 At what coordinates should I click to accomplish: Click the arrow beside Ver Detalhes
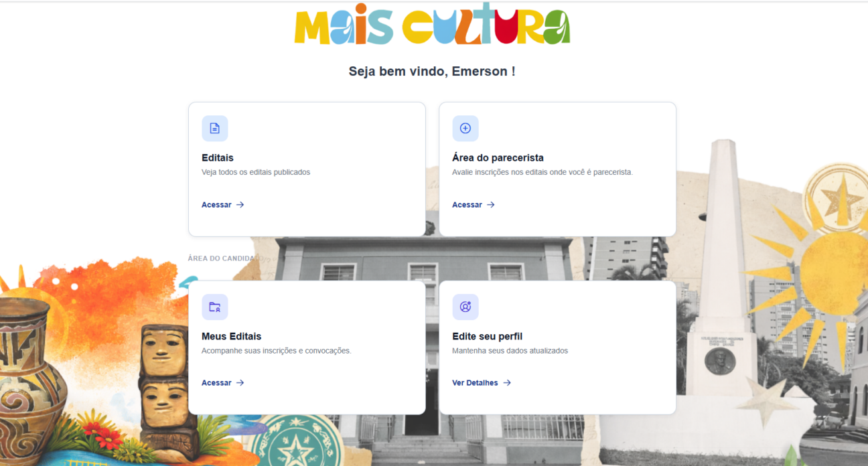(507, 383)
